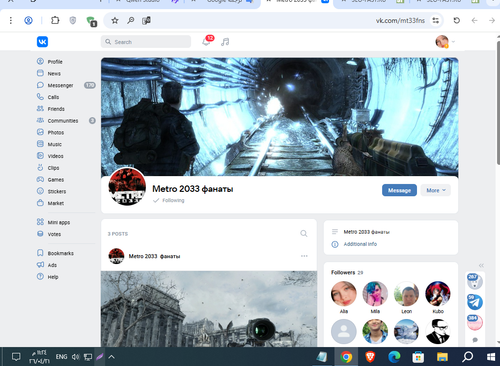Viewport: 500px width, 366px height.
Task: Open follower Leon's profile
Action: [406, 294]
